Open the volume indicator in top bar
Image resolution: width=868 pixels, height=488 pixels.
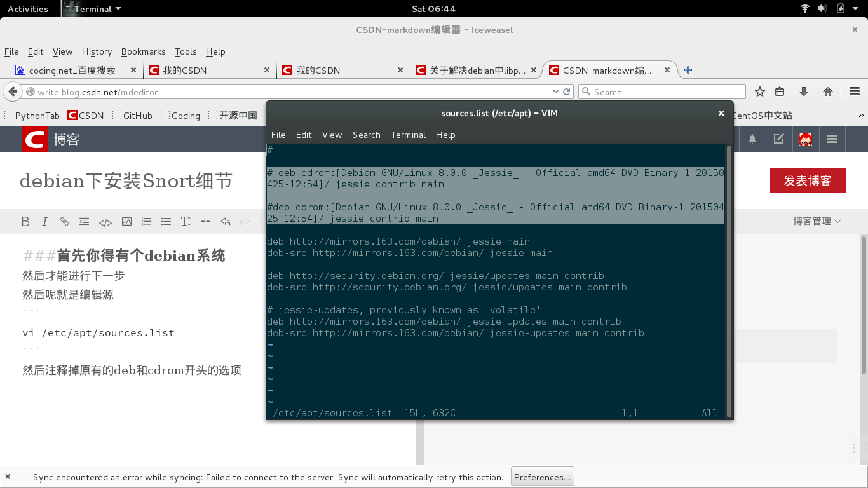(822, 9)
